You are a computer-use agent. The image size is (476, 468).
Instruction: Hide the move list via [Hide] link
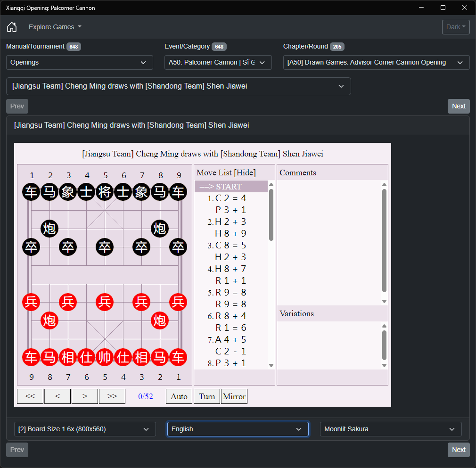point(246,172)
